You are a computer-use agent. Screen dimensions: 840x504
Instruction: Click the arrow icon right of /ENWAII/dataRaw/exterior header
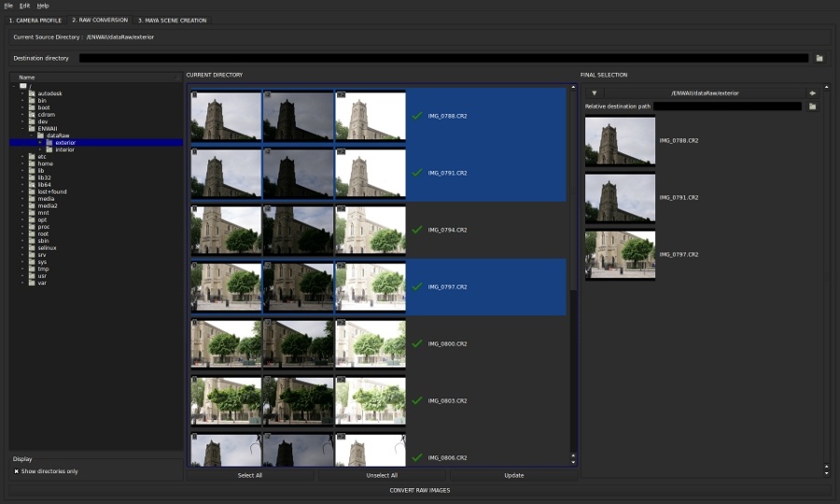pos(812,93)
